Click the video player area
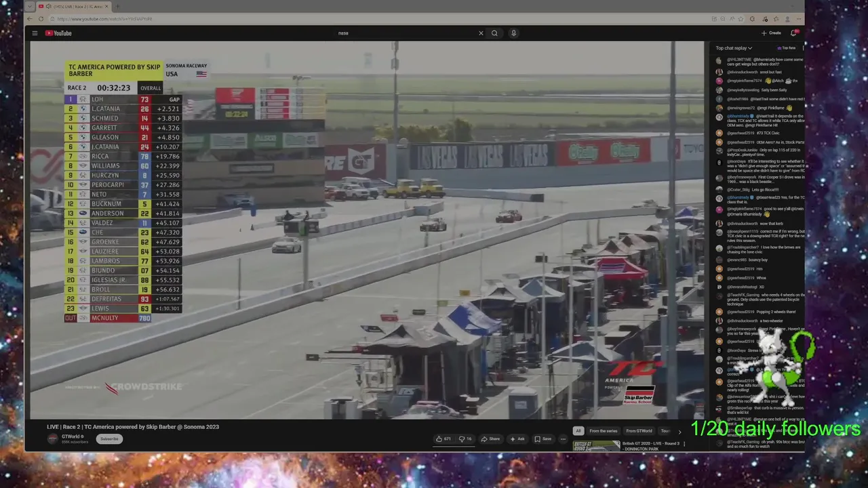Image resolution: width=868 pixels, height=488 pixels. [x=367, y=230]
